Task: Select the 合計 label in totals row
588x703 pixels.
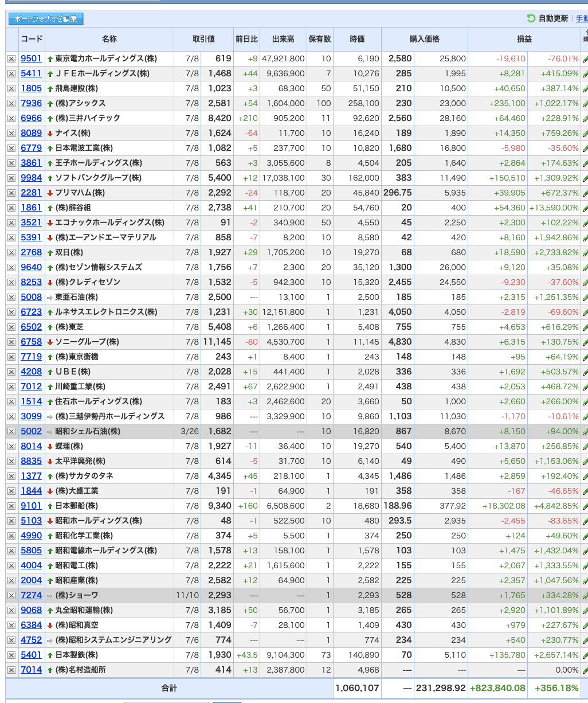Action: point(169,688)
